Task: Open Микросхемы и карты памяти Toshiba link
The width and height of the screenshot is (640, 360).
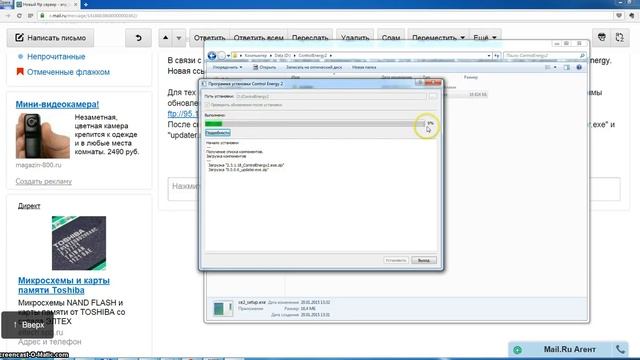Action: tap(64, 285)
